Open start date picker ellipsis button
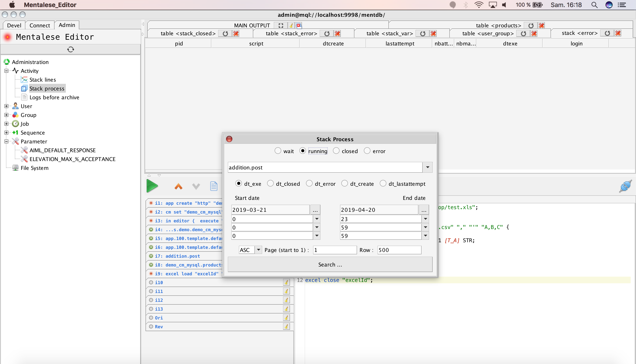636x364 pixels. (x=315, y=210)
